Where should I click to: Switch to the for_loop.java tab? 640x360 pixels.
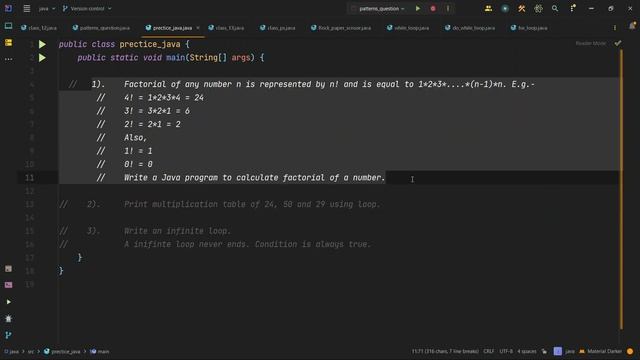pos(529,28)
